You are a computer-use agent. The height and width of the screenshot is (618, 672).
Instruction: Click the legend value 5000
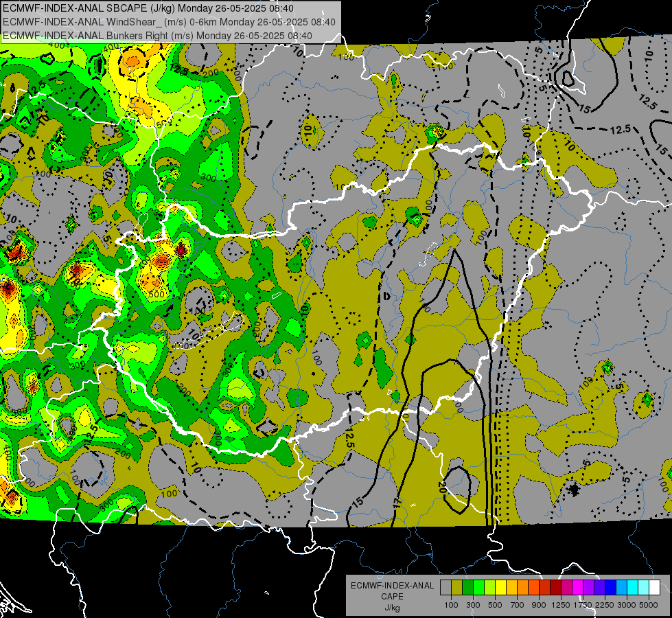pyautogui.click(x=649, y=605)
